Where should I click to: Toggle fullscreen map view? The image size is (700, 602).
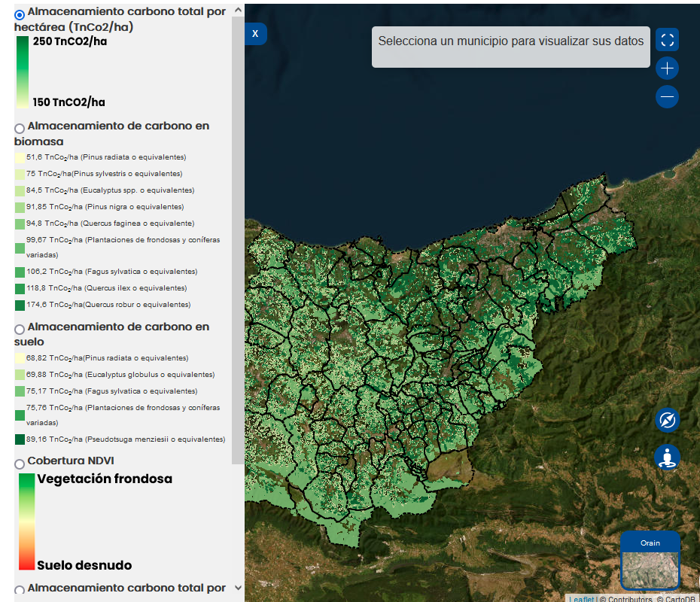coord(667,40)
